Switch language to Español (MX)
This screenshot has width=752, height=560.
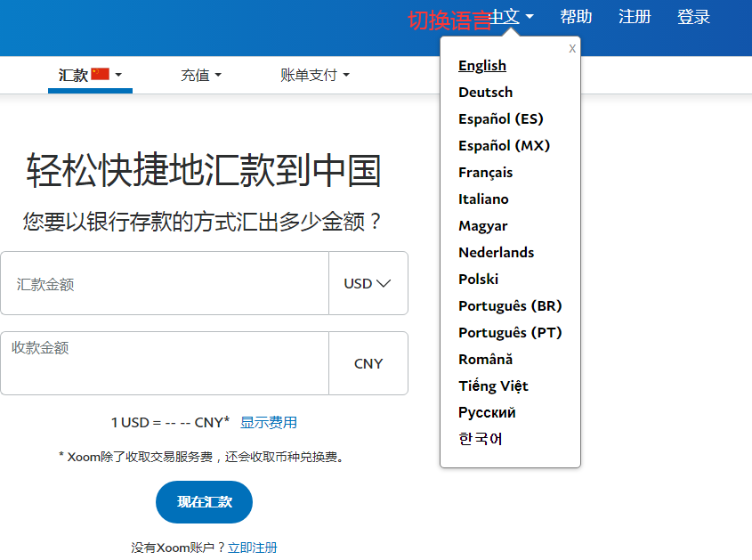pyautogui.click(x=500, y=146)
